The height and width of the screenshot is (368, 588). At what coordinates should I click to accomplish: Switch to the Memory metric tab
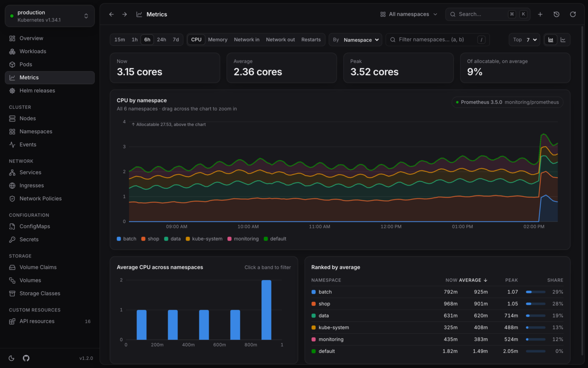pos(218,40)
